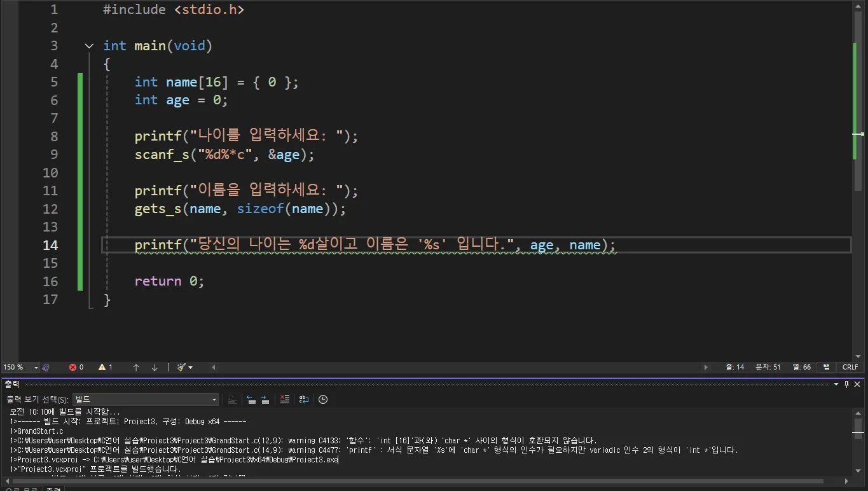This screenshot has height=491, width=868.
Task: Toggle auto-hide pin on the Output panel
Action: point(847,384)
